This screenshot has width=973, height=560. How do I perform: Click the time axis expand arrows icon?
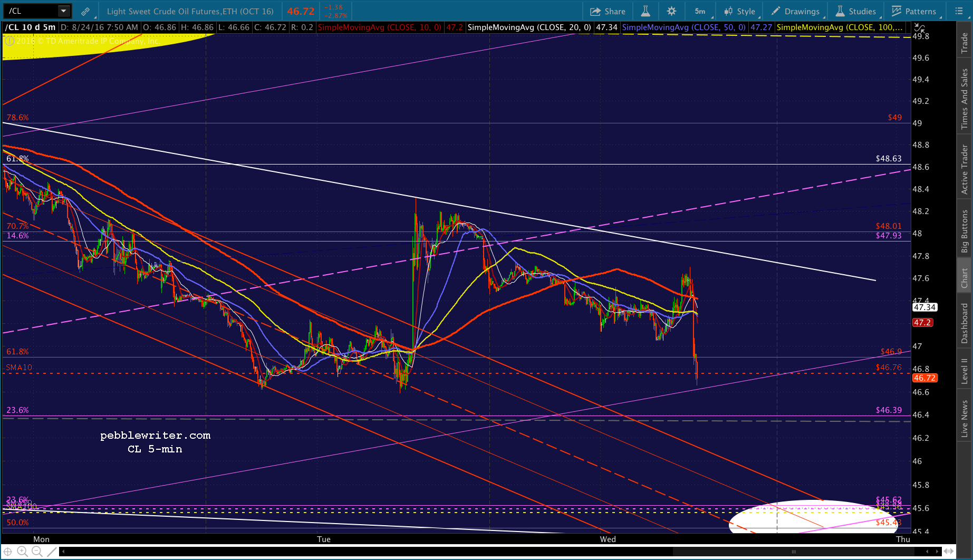click(949, 552)
